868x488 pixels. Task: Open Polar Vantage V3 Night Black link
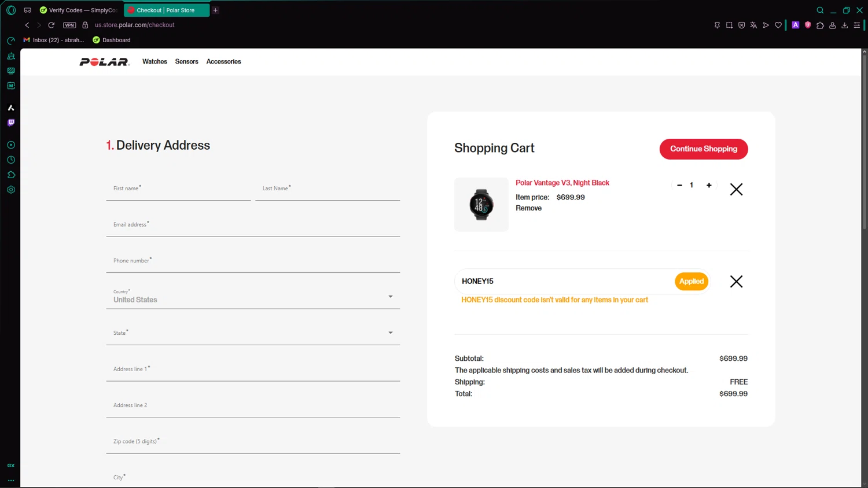click(x=562, y=183)
